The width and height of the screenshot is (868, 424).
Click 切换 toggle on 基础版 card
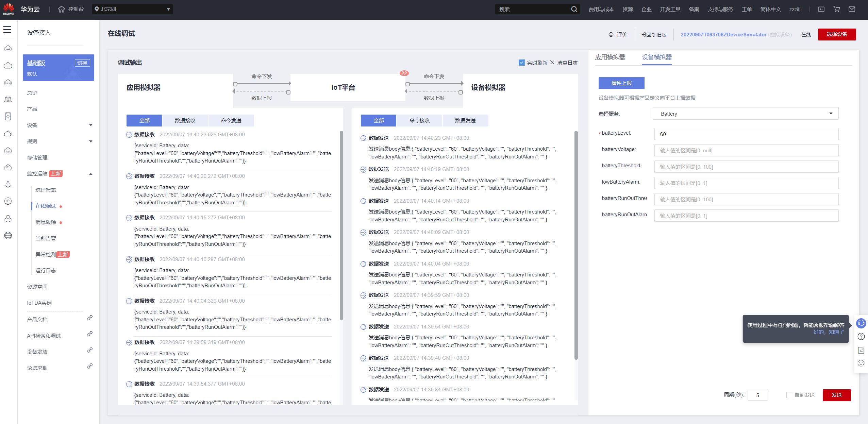(x=82, y=63)
